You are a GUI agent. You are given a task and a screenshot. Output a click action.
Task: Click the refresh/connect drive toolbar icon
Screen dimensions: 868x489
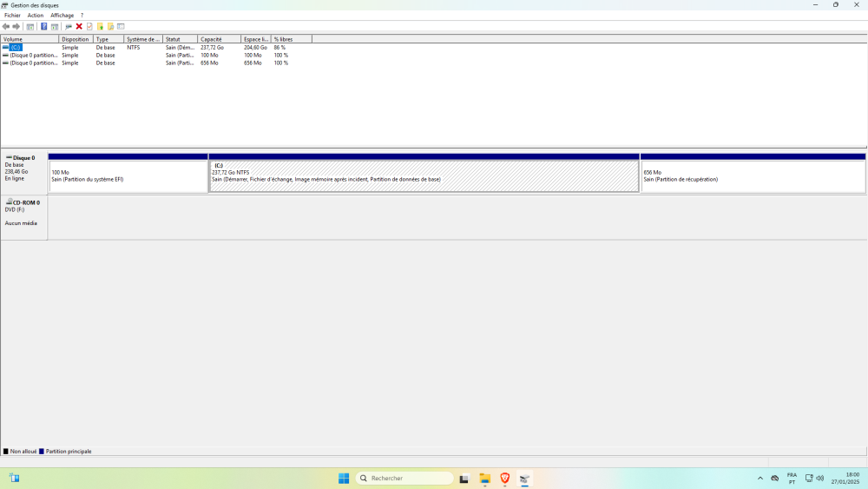click(69, 27)
